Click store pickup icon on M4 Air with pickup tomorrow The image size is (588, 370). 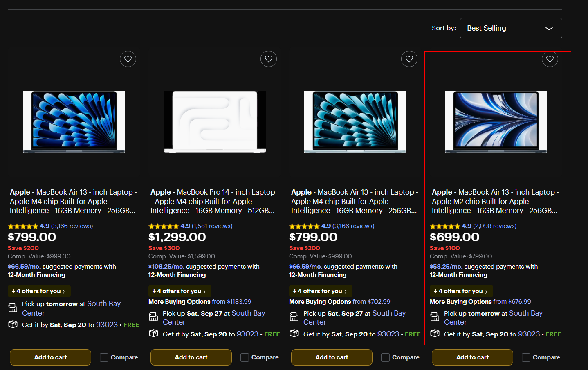13,307
